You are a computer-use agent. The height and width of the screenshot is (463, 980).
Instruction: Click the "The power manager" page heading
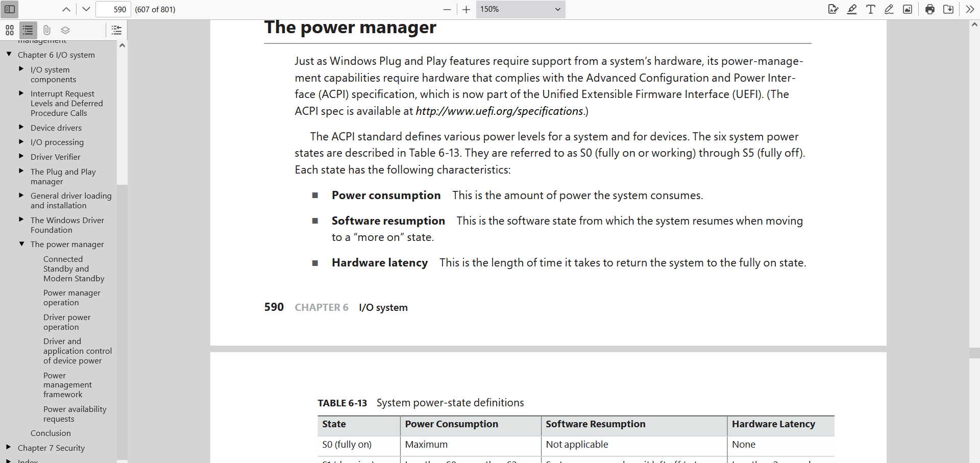[350, 27]
